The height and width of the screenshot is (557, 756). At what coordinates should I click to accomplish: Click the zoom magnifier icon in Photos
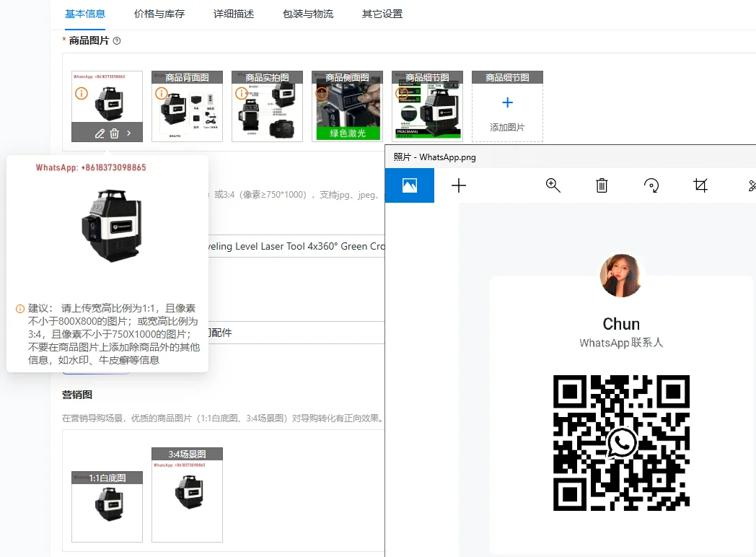[553, 185]
